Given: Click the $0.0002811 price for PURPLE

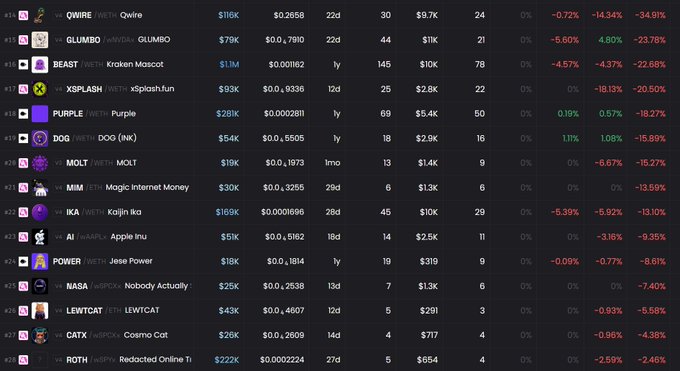Looking at the screenshot, I should click(x=284, y=114).
